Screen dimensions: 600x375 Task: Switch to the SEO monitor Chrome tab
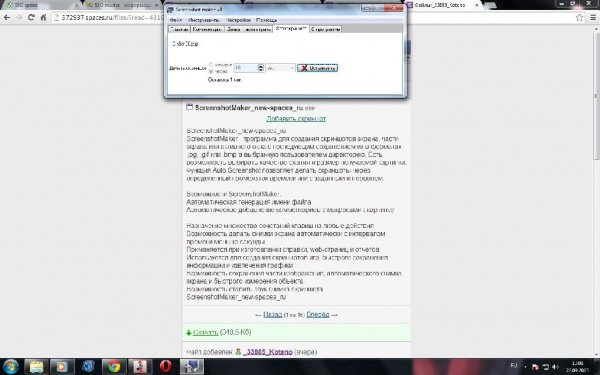122,5
